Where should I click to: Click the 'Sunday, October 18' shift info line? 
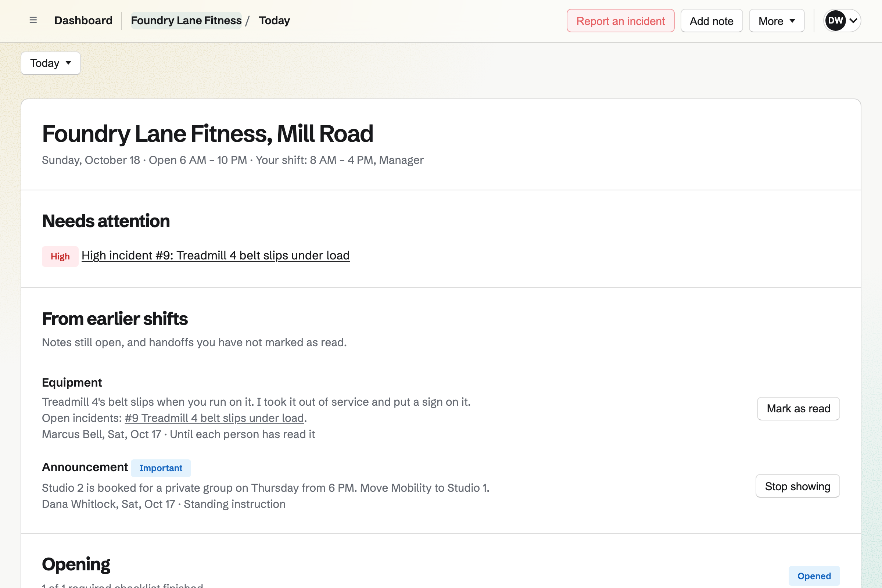pos(233,160)
